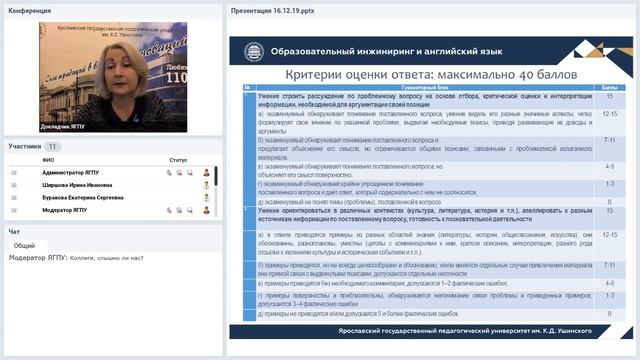Click camera status icon for Администратор ЯГПУ
The height and width of the screenshot is (360, 640).
tap(179, 173)
